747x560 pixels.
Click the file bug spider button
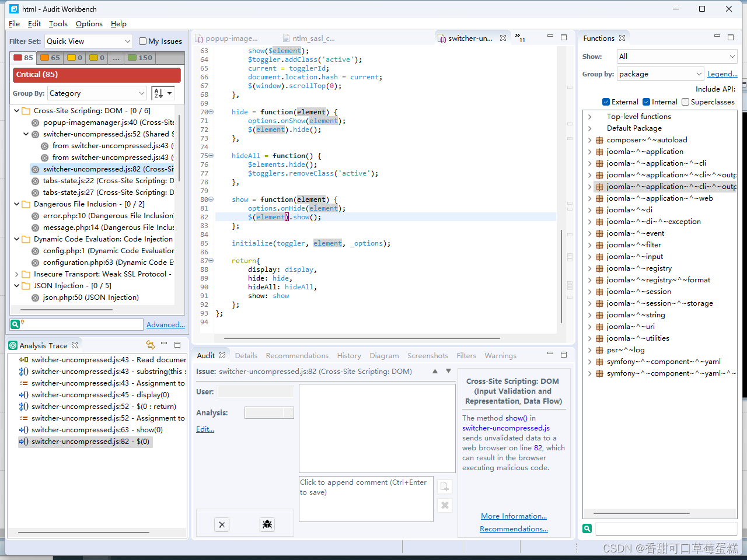(267, 524)
